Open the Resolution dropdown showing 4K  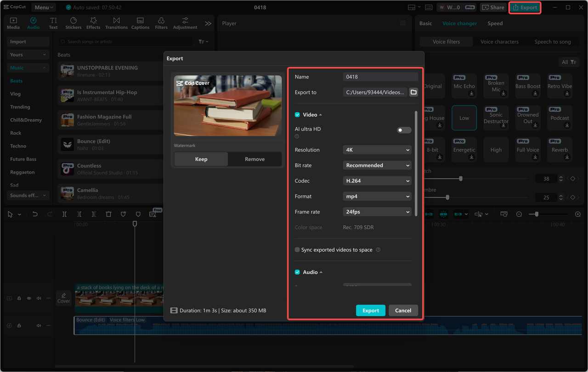coord(377,150)
